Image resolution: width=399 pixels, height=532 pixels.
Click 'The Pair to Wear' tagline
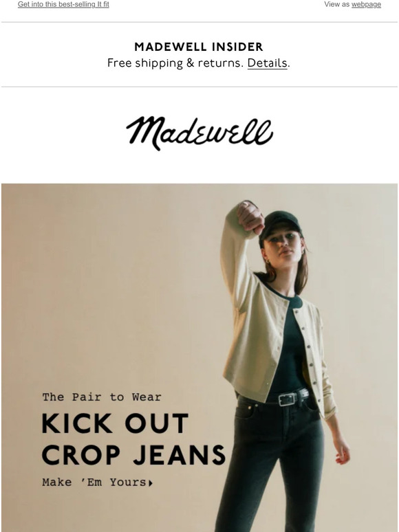102,397
